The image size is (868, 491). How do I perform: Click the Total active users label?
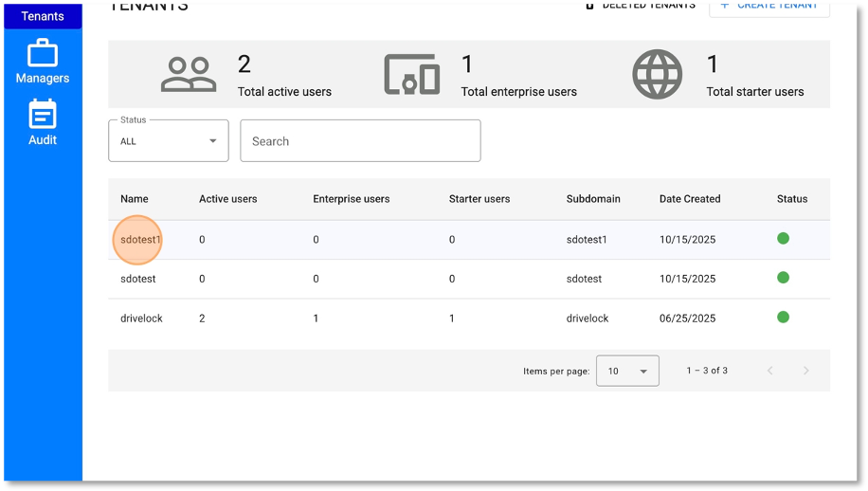pos(284,92)
